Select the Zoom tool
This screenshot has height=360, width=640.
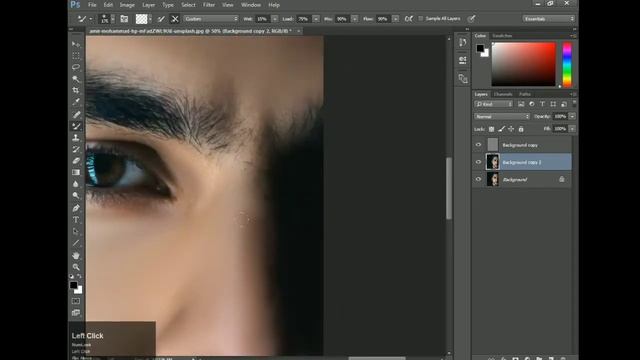[x=76, y=267]
